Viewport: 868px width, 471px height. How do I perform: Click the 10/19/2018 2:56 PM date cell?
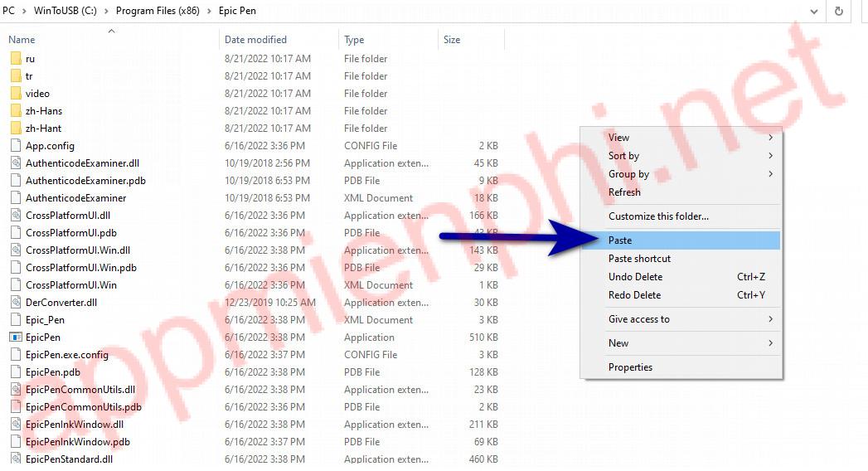coord(268,163)
